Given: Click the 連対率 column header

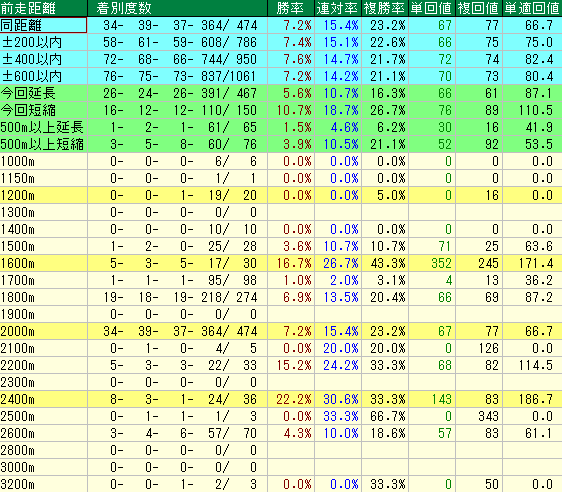Looking at the screenshot, I should tap(338, 8).
